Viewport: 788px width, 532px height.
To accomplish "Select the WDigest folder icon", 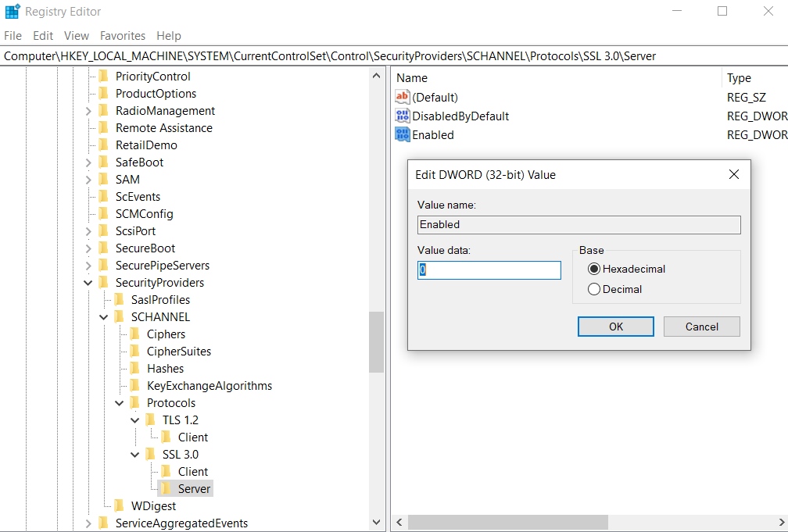I will [120, 505].
